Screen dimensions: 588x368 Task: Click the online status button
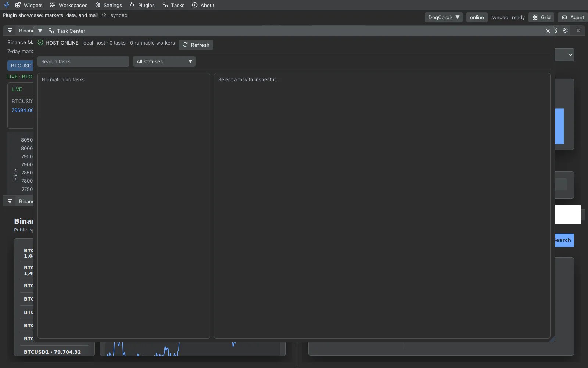pyautogui.click(x=477, y=17)
